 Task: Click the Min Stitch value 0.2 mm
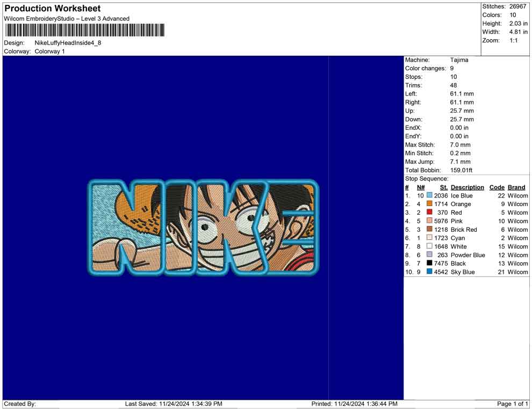(x=461, y=153)
